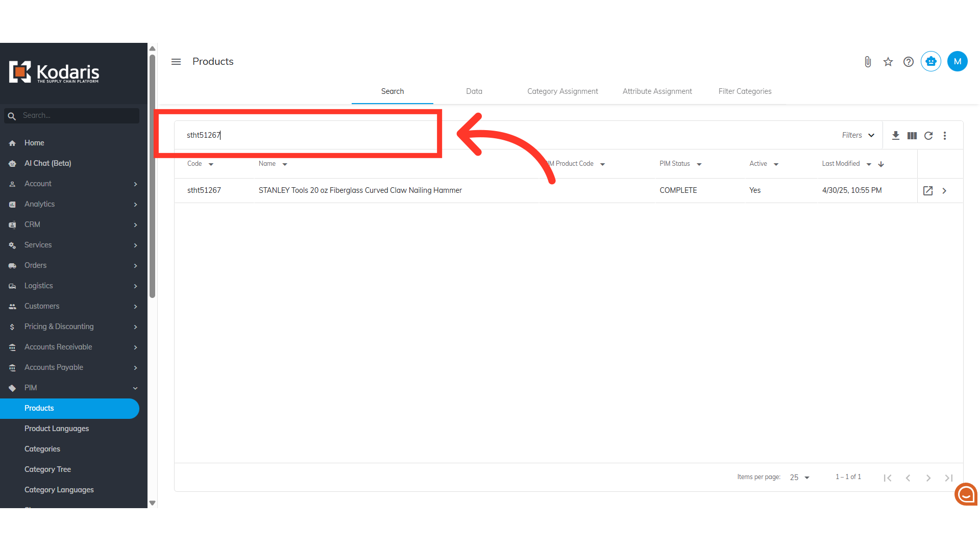The image size is (980, 551).
Task: Click the attachment paperclip icon
Action: pyautogui.click(x=868, y=62)
